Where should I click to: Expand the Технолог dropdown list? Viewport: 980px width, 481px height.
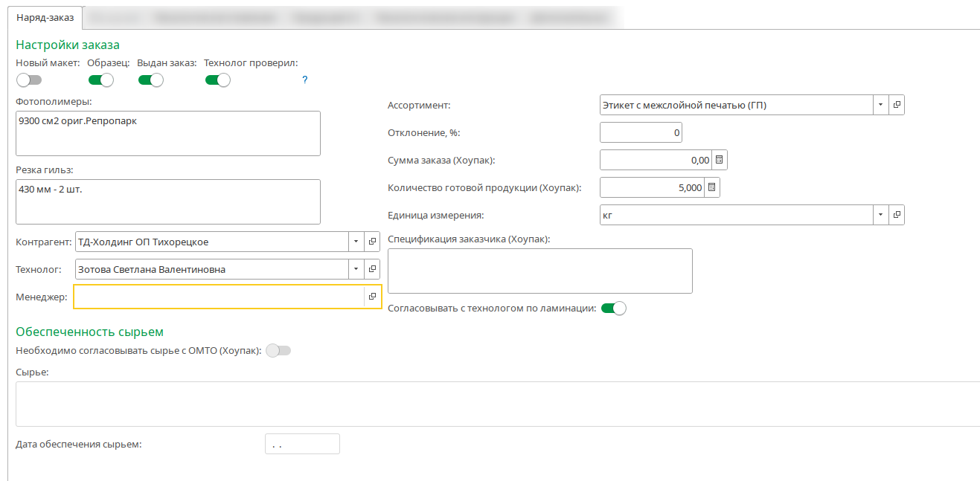(356, 269)
